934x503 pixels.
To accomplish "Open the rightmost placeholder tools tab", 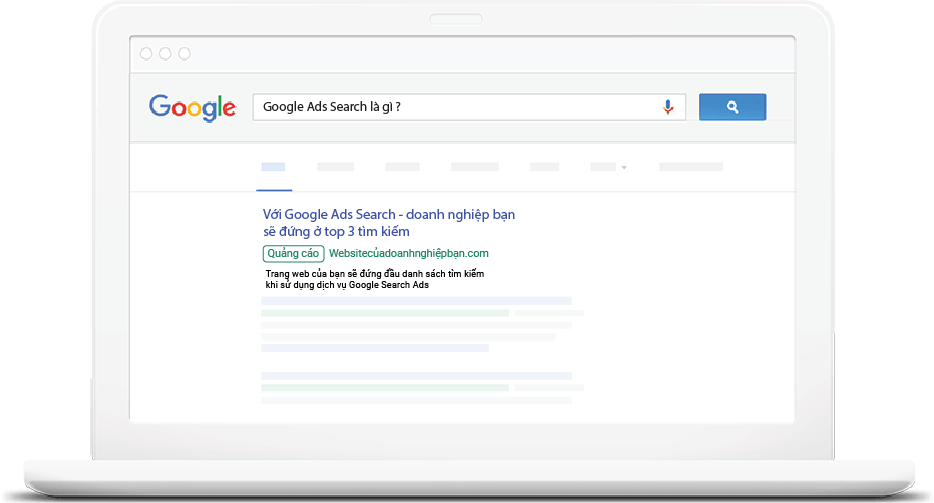I will tap(691, 167).
